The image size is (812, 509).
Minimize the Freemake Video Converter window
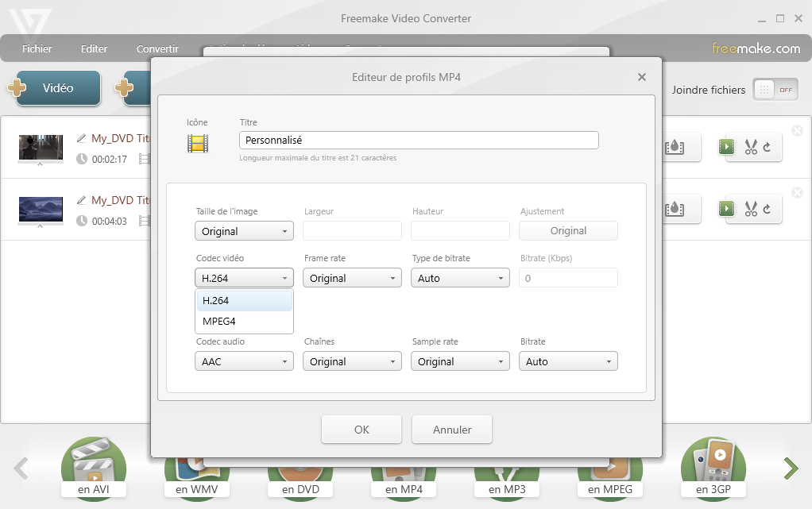click(x=762, y=19)
